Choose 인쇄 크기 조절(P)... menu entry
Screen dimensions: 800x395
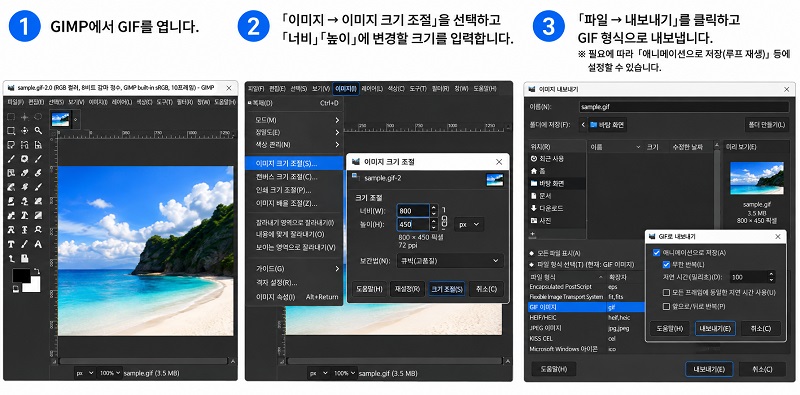tap(294, 190)
